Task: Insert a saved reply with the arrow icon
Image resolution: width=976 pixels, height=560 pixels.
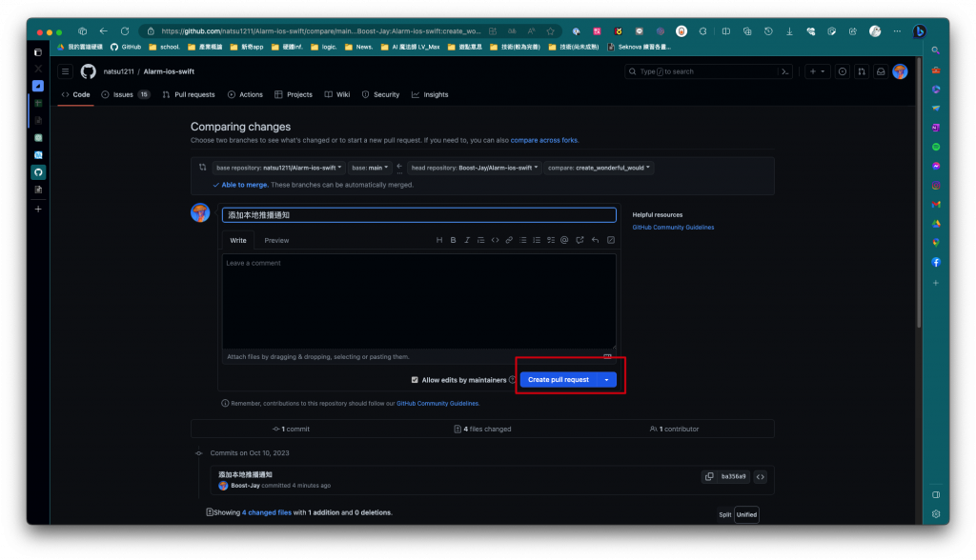Action: [x=595, y=240]
